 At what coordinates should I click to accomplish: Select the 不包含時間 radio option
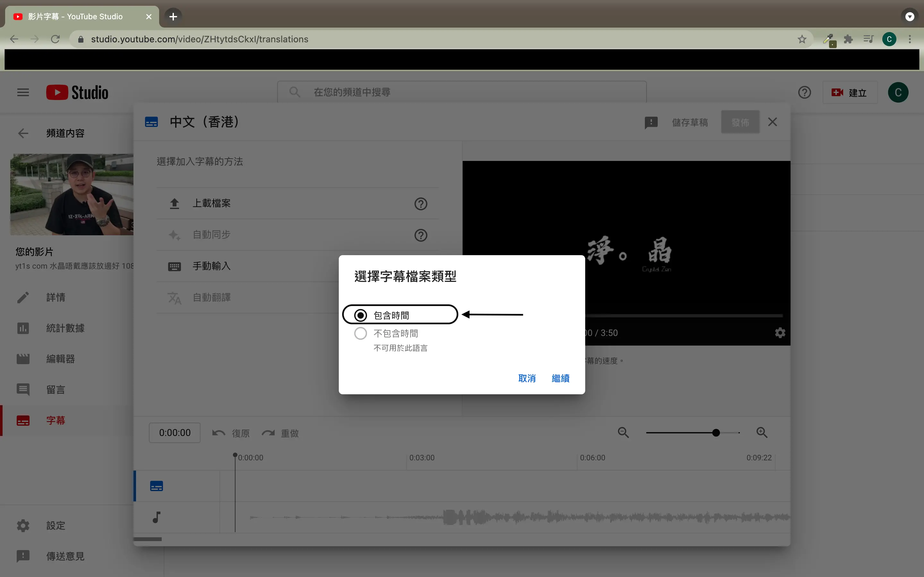coord(360,333)
